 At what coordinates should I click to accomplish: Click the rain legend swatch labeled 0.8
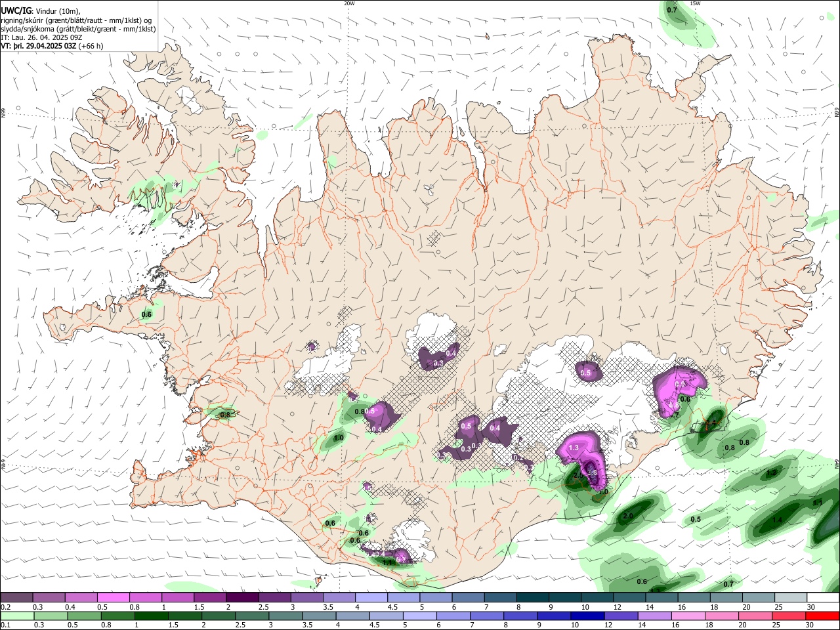pyautogui.click(x=117, y=616)
